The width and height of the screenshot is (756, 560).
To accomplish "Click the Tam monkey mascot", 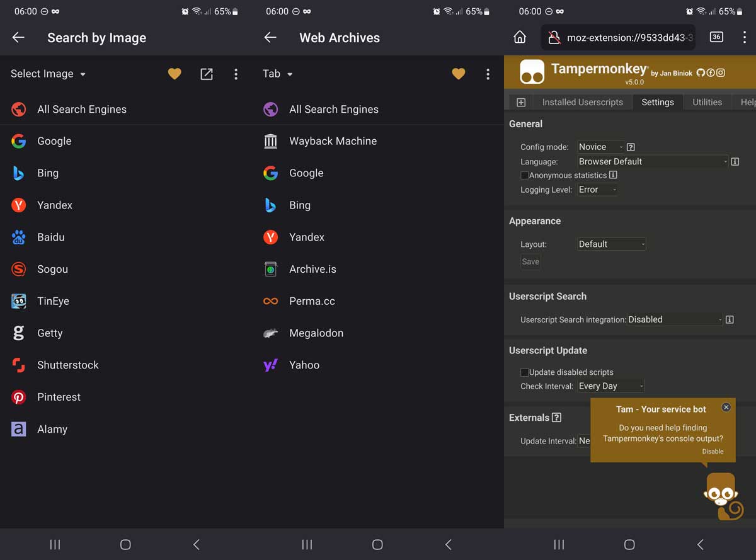I will (x=723, y=496).
